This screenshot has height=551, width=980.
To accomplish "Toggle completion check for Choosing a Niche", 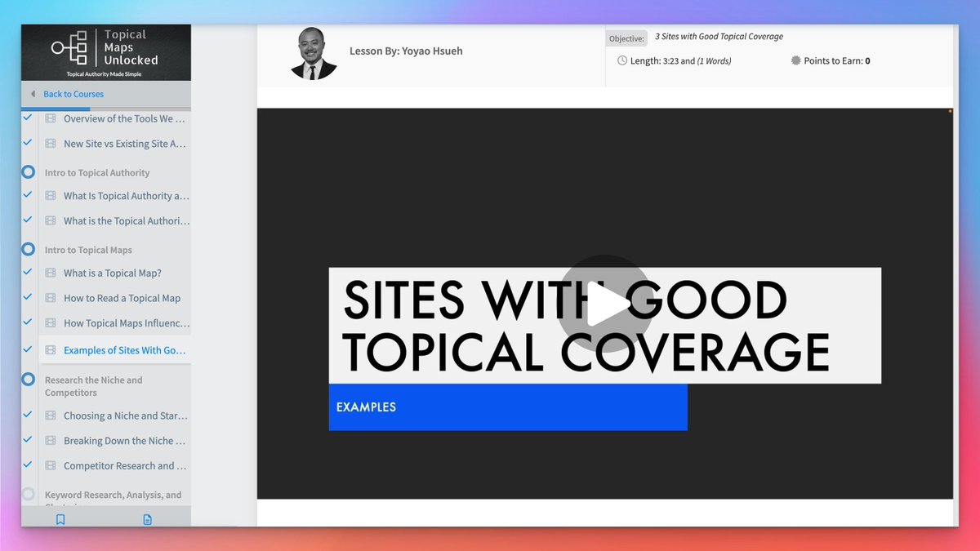I will (28, 415).
